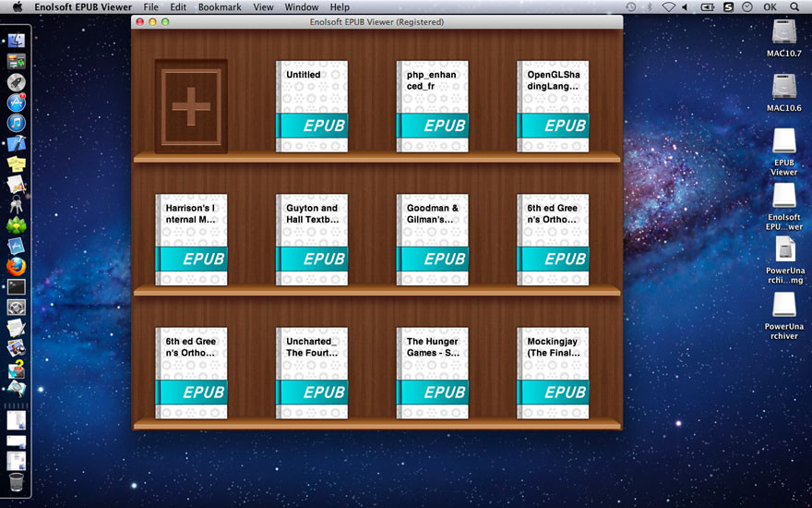Open the Window menu
Screen dimensions: 812x508
[302, 7]
